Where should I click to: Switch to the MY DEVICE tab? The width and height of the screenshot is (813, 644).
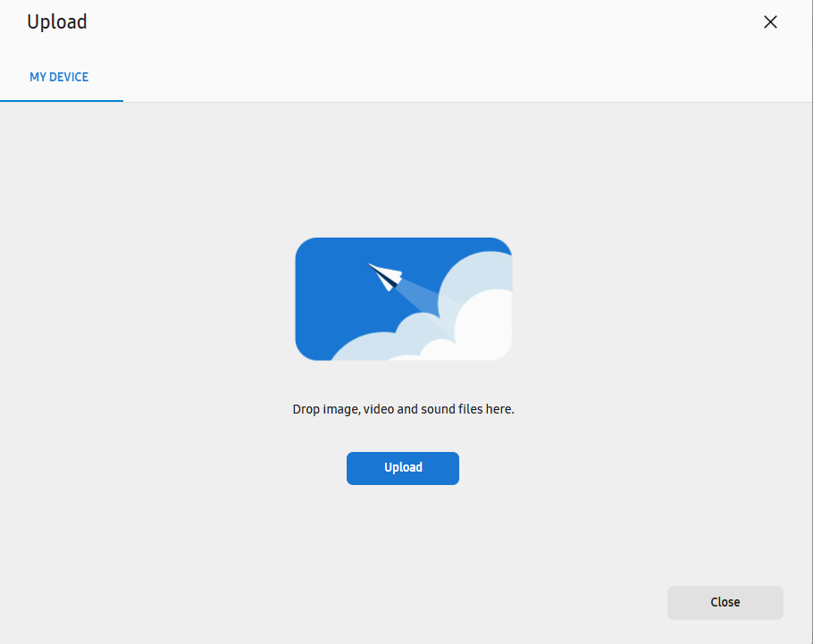pos(59,77)
